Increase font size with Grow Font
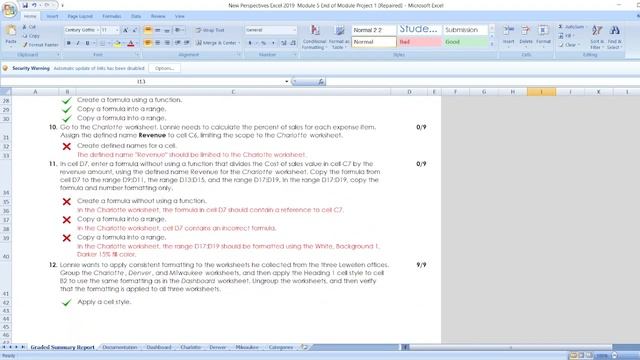The height and width of the screenshot is (360, 640). pyautogui.click(x=125, y=30)
